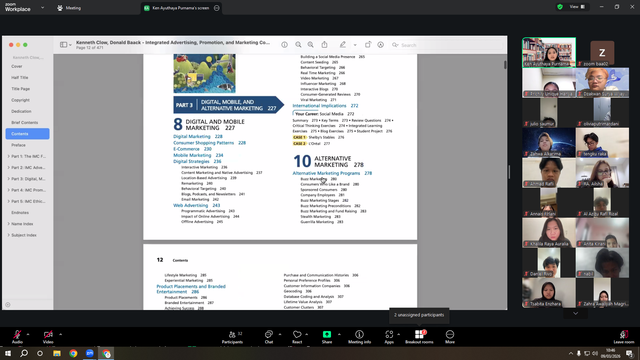Show more participants with down chevron
Viewport: 640px width, 360px height.
coord(576,313)
